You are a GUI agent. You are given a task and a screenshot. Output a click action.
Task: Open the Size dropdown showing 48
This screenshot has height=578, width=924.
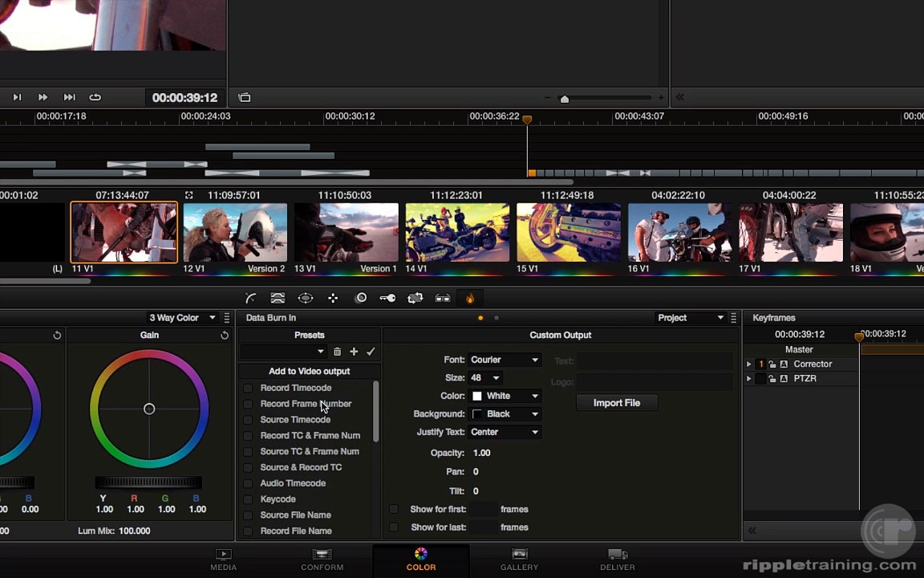(x=485, y=378)
